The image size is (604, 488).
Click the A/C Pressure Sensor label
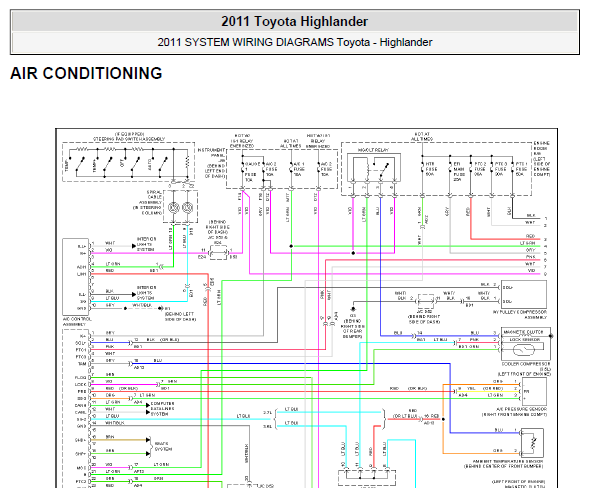[x=514, y=412]
